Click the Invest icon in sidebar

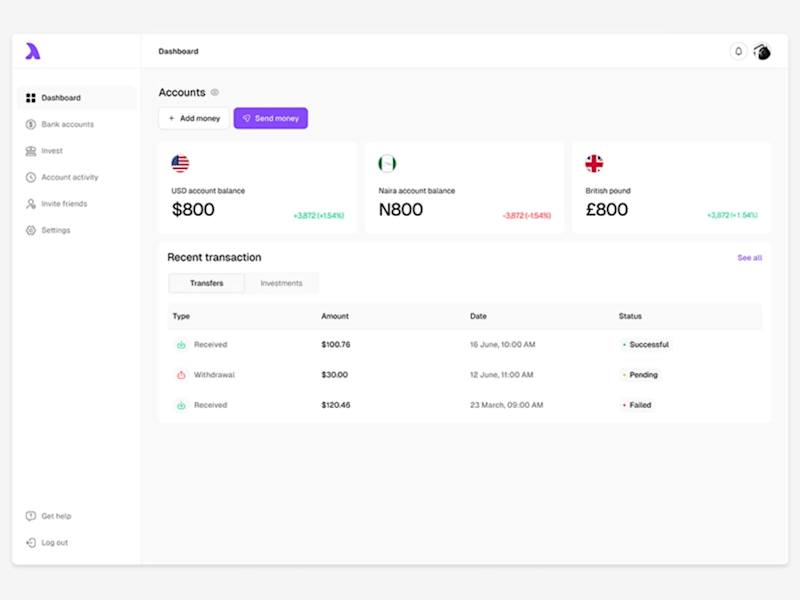(31, 151)
